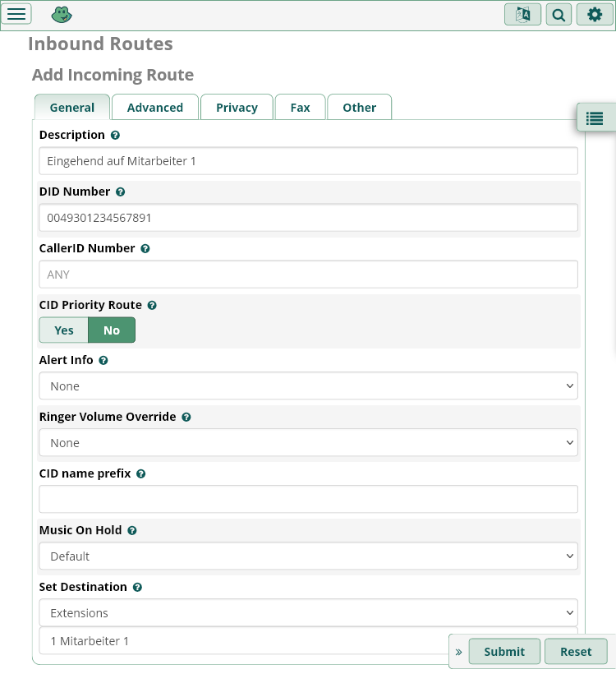Open Ringer Volume Override dropdown
Screen dimensions: 616x674
308,443
